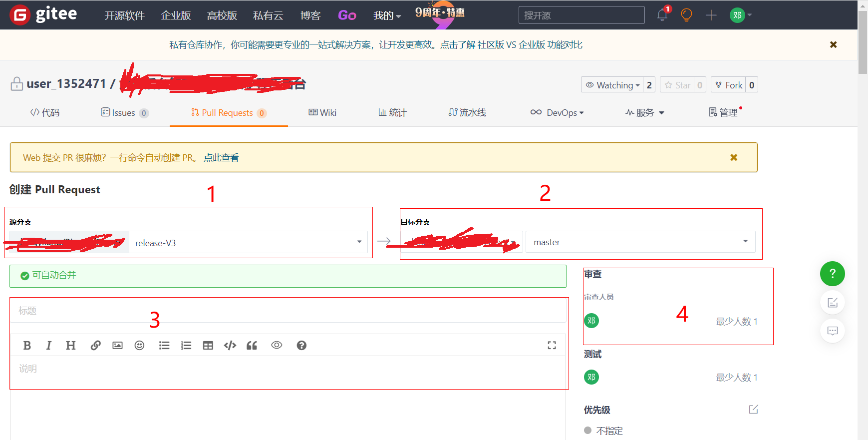Insert a code block

pos(230,345)
